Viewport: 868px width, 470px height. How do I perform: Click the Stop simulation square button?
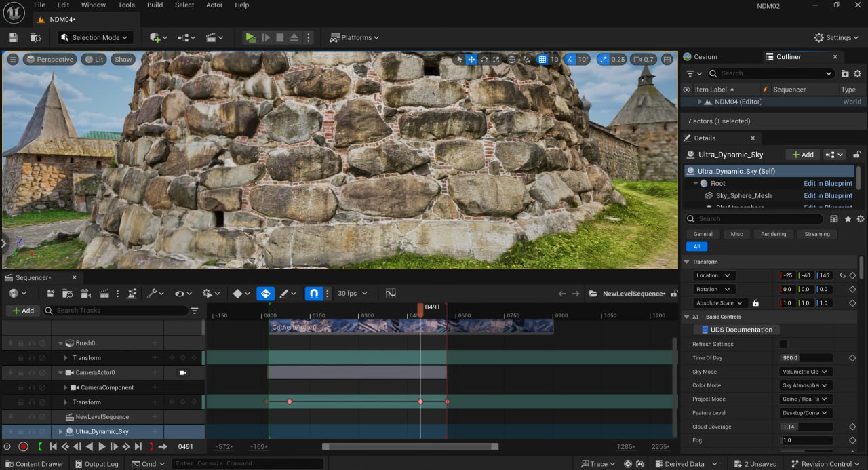(279, 37)
